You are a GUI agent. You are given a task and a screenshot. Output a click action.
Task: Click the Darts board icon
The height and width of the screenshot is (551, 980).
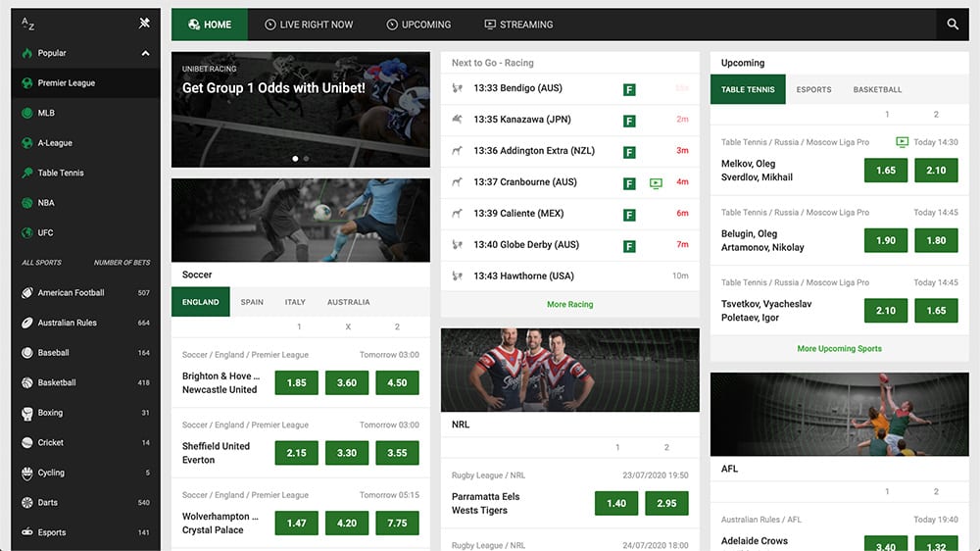coord(26,503)
